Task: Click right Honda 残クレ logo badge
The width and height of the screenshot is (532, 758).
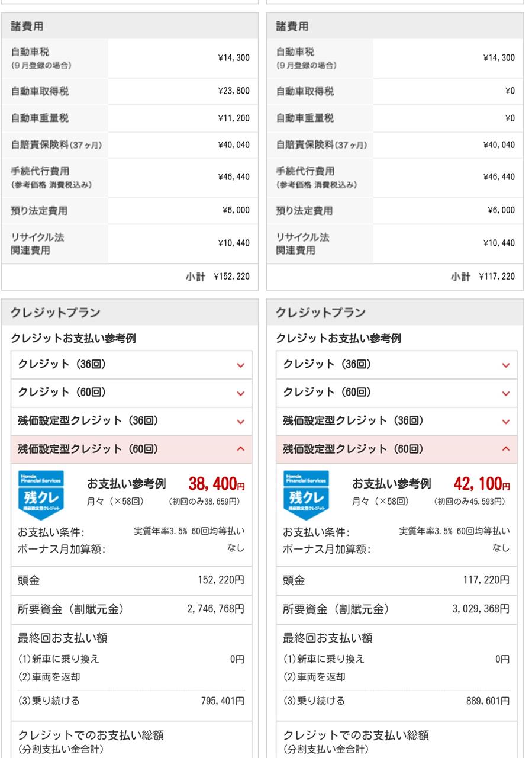Action: click(x=306, y=492)
